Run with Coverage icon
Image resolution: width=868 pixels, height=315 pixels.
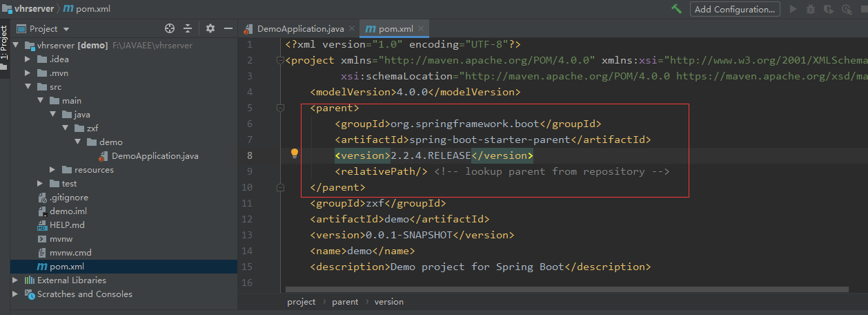coord(827,9)
